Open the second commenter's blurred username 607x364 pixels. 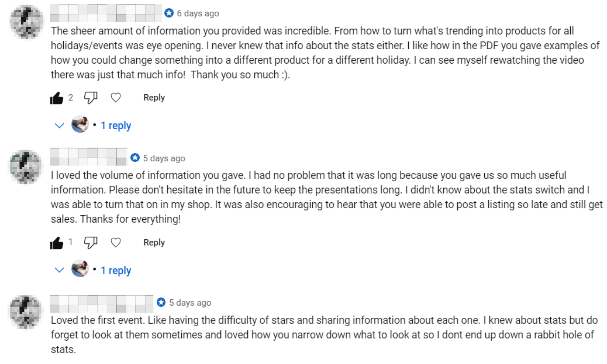coord(88,157)
